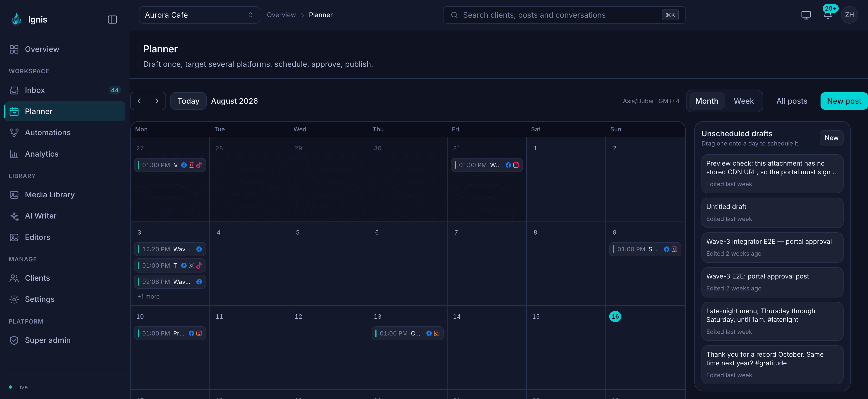The width and height of the screenshot is (868, 399).
Task: Expand +1 more on August 3
Action: 148,296
